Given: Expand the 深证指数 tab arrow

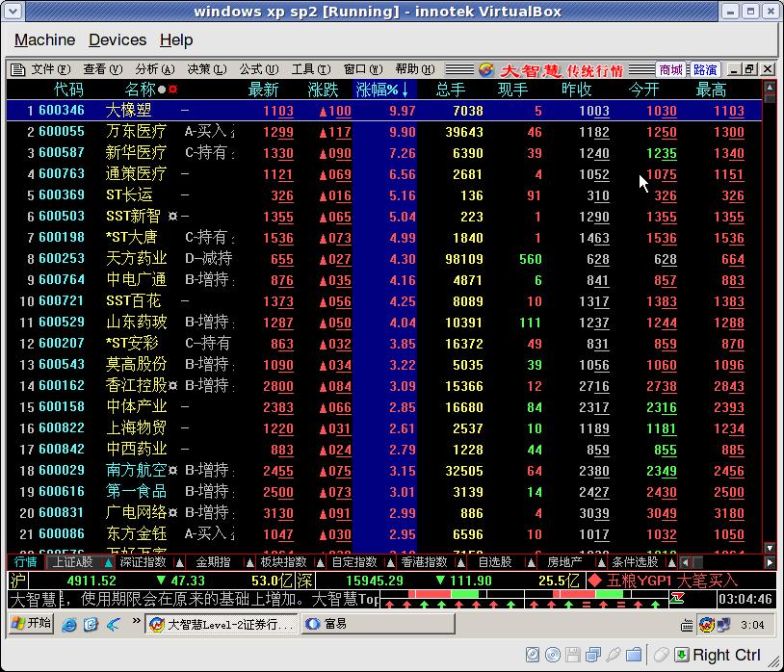Looking at the screenshot, I should coord(179,562).
